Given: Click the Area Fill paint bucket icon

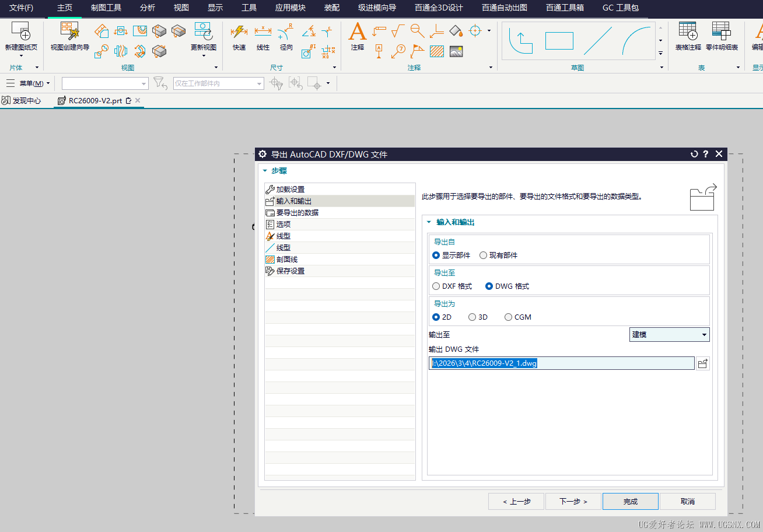Looking at the screenshot, I should tap(456, 30).
